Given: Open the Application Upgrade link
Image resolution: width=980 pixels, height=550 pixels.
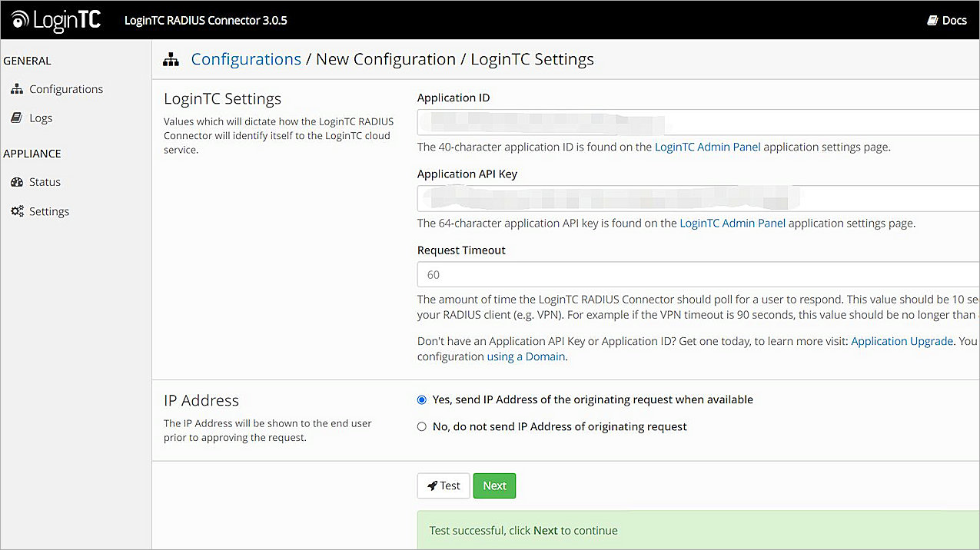Looking at the screenshot, I should pyautogui.click(x=902, y=341).
